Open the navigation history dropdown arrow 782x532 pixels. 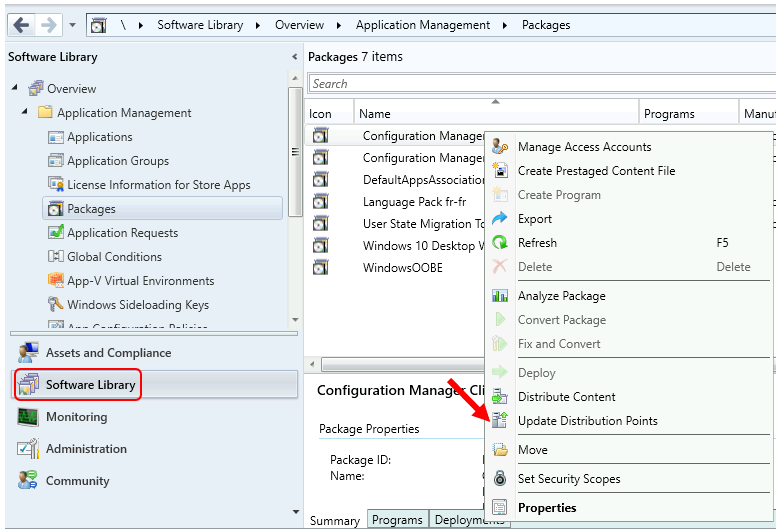72,25
